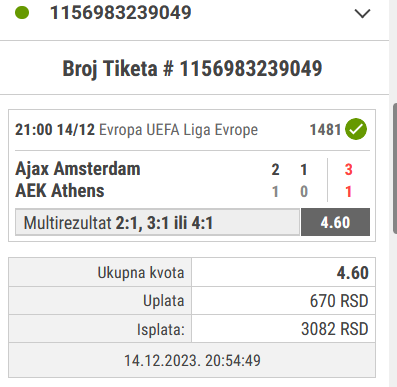The image size is (397, 387).
Task: Click the red final score 3 for Ajax
Action: click(348, 170)
